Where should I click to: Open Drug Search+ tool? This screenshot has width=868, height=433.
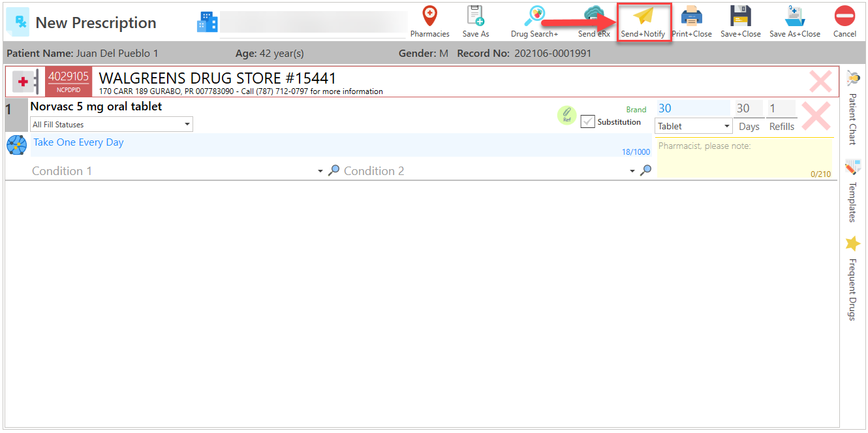(x=535, y=15)
